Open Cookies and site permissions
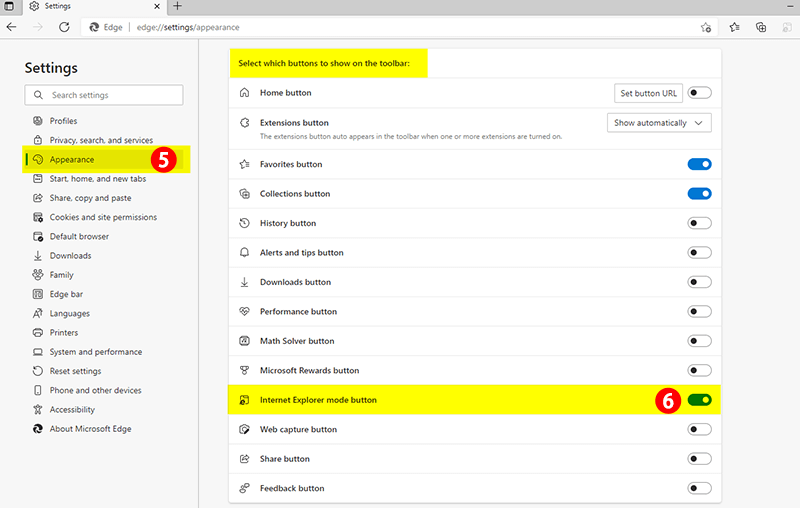The width and height of the screenshot is (800, 508). point(104,217)
